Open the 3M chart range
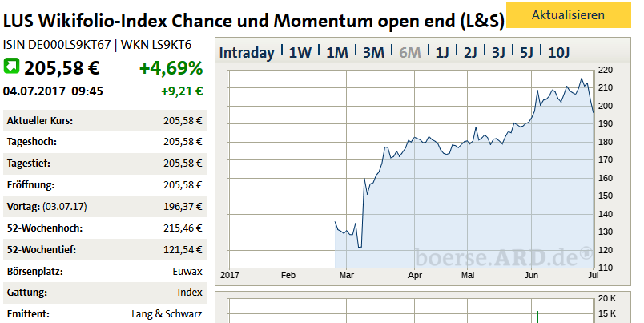Screen dimensions: 644x323 click(x=373, y=53)
